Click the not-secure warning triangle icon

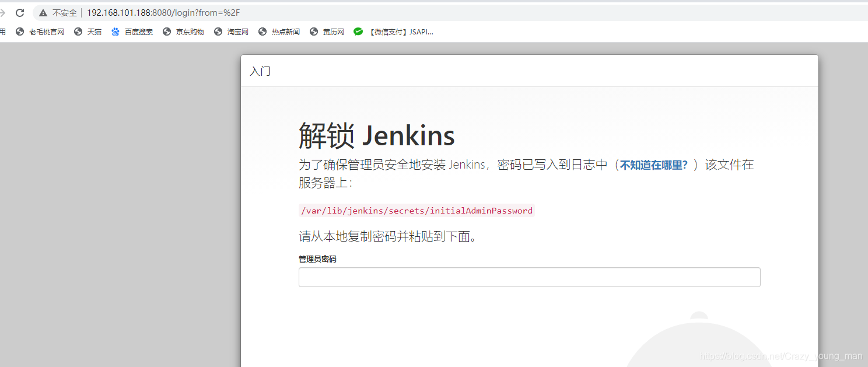43,12
